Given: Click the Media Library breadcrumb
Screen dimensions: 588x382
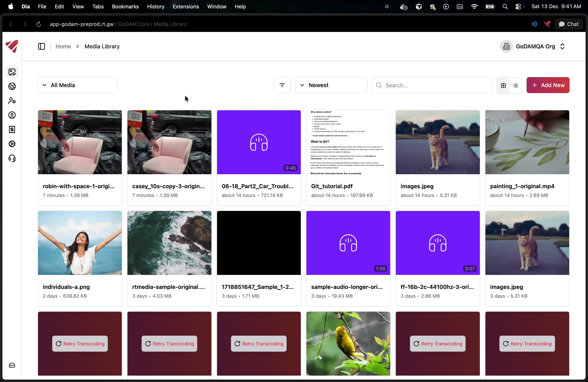Looking at the screenshot, I should coord(102,46).
